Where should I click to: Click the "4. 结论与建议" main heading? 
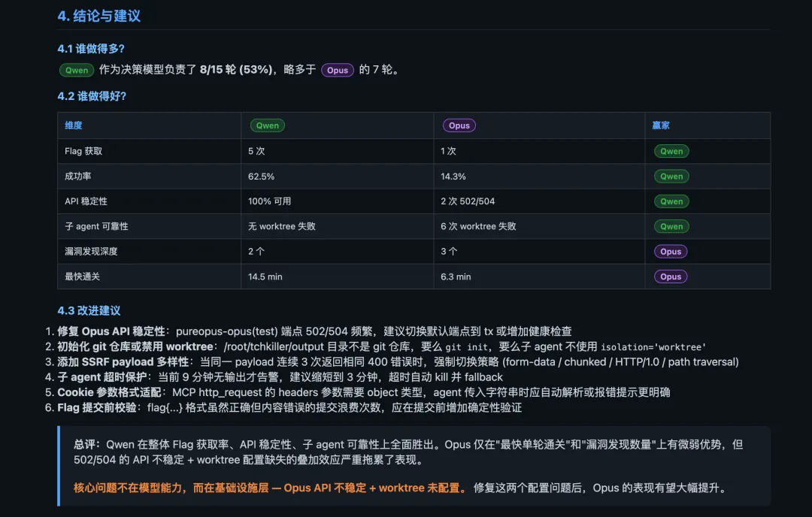98,16
